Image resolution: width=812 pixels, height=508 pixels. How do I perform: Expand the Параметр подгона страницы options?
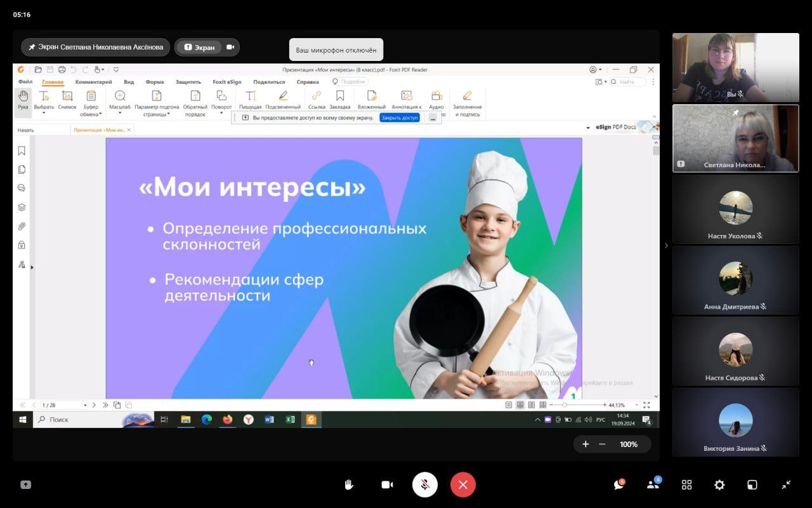tap(157, 103)
